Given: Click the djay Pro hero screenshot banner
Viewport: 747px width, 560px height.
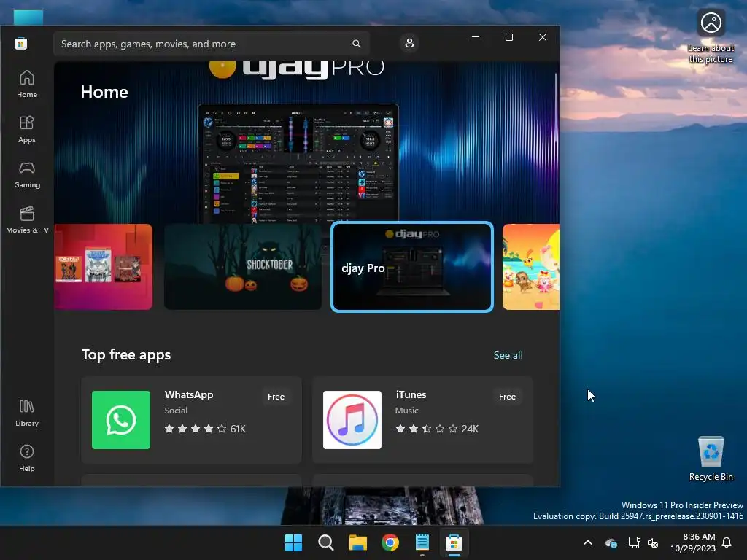Looking at the screenshot, I should tap(298, 163).
